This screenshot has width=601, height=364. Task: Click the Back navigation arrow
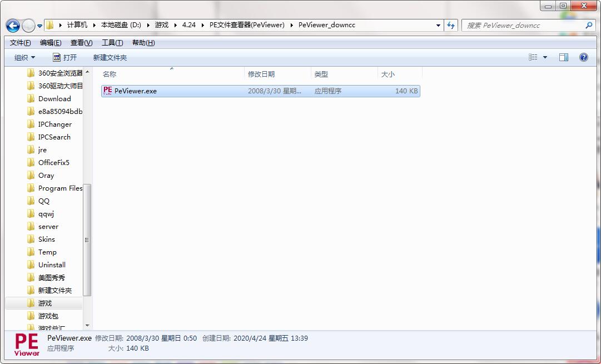click(12, 25)
